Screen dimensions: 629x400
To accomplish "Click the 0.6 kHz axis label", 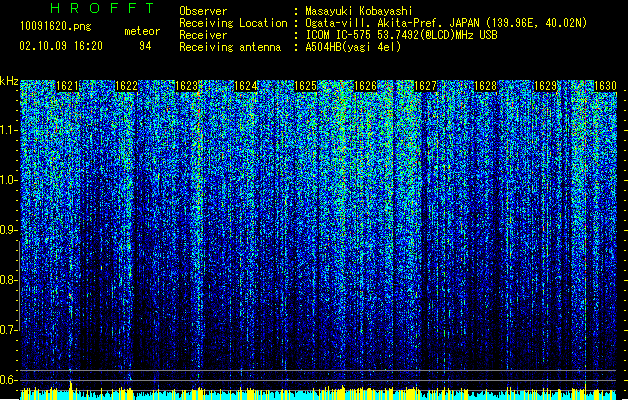I will 9,380.
